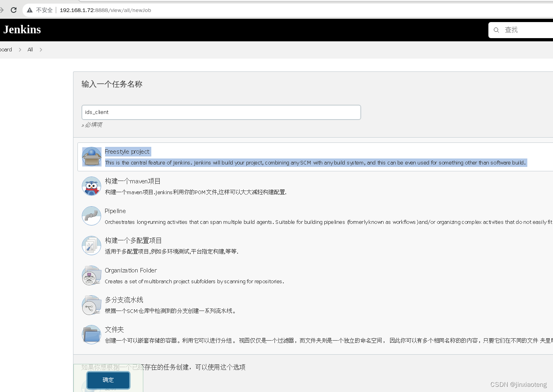Viewport: 553px width, 392px height.
Task: Go forward with the browser arrow
Action: (x=1, y=10)
